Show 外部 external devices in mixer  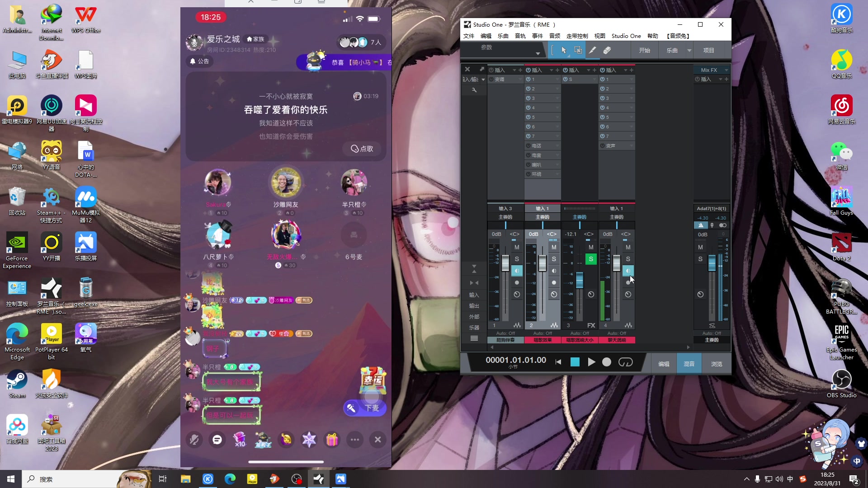pos(474,317)
